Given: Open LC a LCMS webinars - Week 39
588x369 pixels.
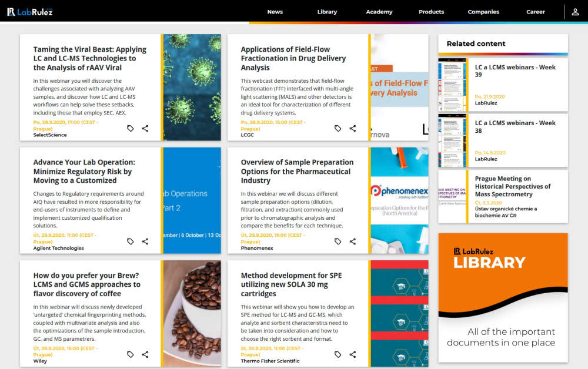Looking at the screenshot, I should click(x=515, y=71).
